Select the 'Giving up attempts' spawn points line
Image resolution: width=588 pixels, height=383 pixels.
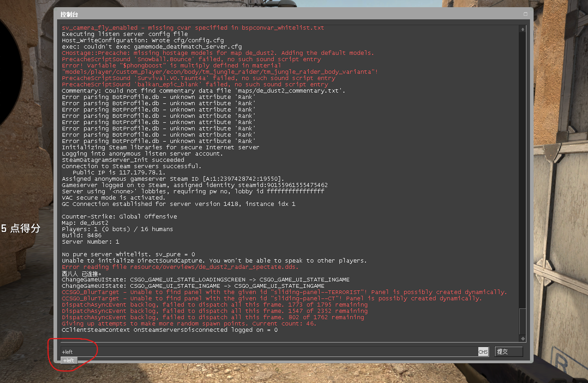point(189,324)
